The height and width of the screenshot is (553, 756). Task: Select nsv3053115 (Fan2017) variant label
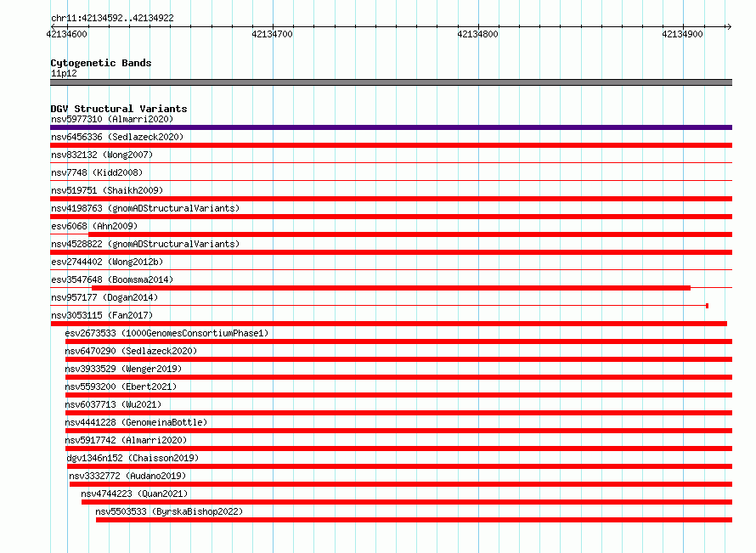click(102, 315)
